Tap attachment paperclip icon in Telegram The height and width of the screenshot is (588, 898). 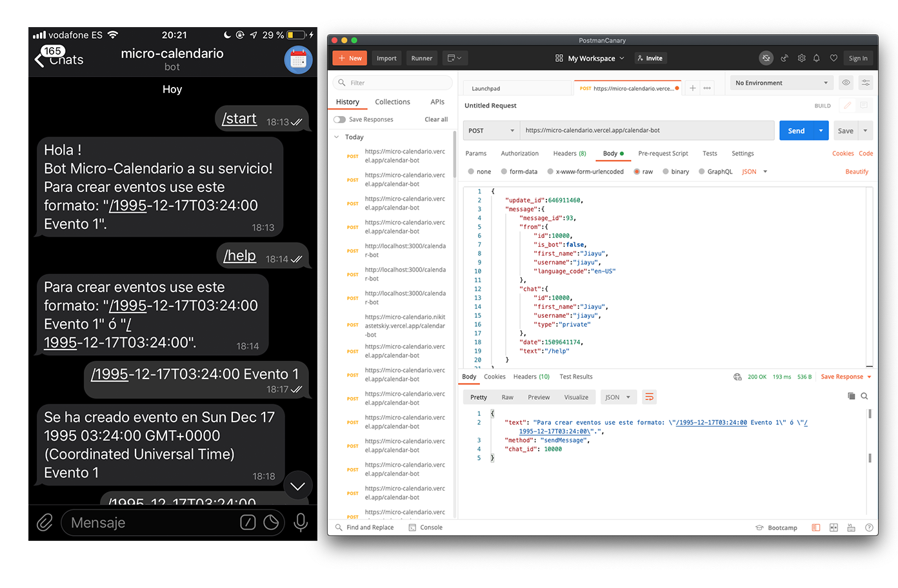[x=45, y=522]
